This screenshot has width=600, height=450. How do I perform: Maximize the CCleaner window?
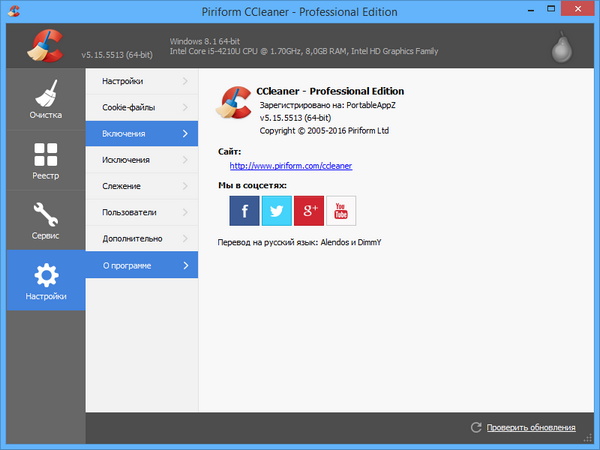551,10
